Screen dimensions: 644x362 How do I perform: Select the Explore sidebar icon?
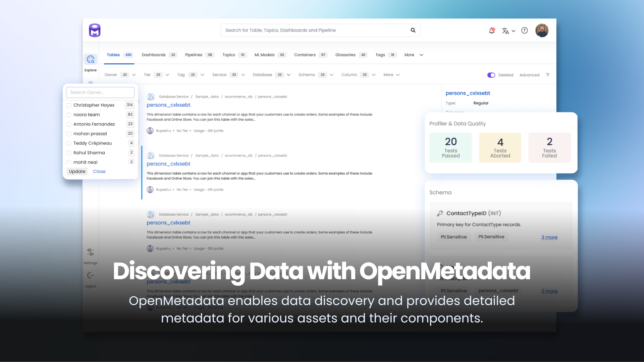tap(90, 59)
